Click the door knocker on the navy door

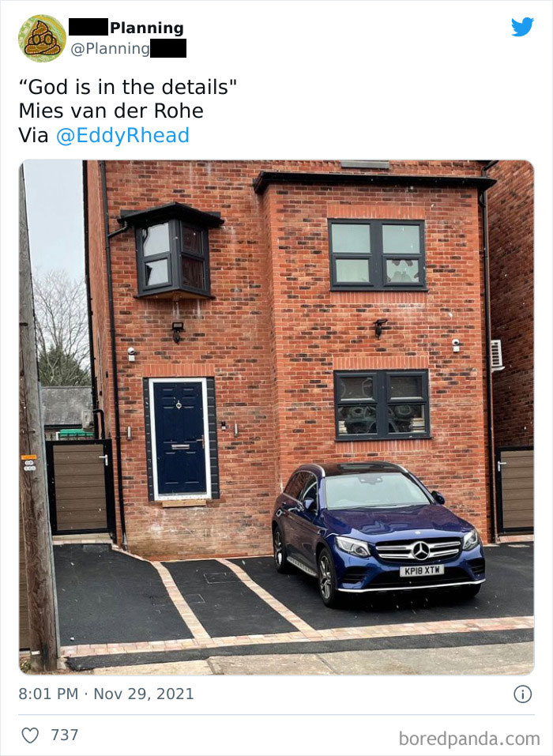click(179, 404)
